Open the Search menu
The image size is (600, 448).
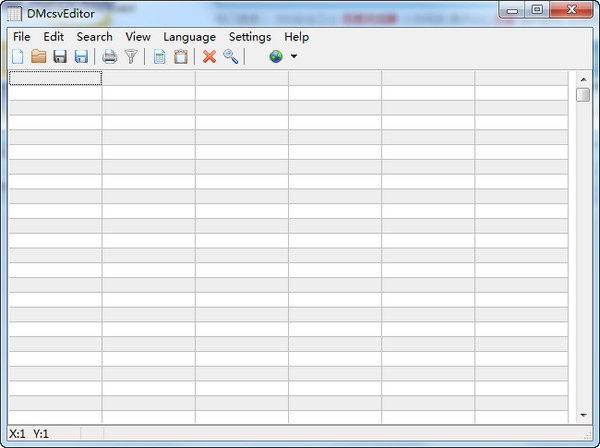[94, 37]
